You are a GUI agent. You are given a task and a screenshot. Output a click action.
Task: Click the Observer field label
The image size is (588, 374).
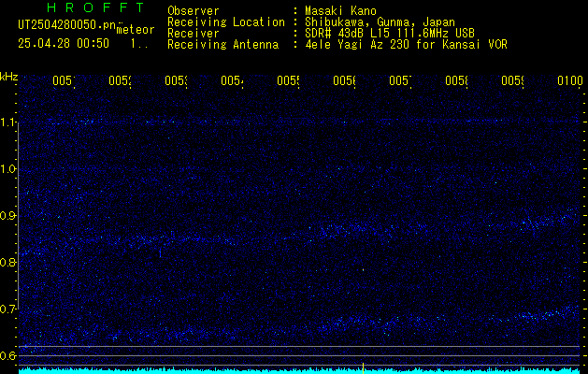click(194, 11)
